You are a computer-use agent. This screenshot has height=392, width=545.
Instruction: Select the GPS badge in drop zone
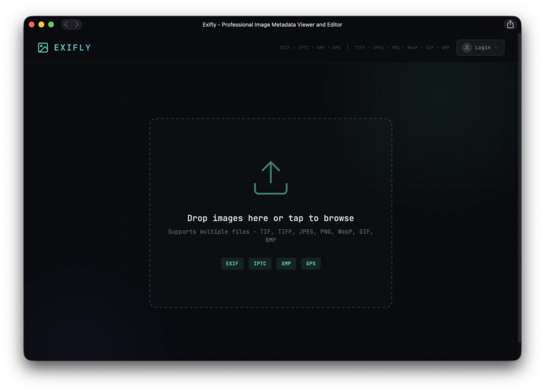click(311, 264)
